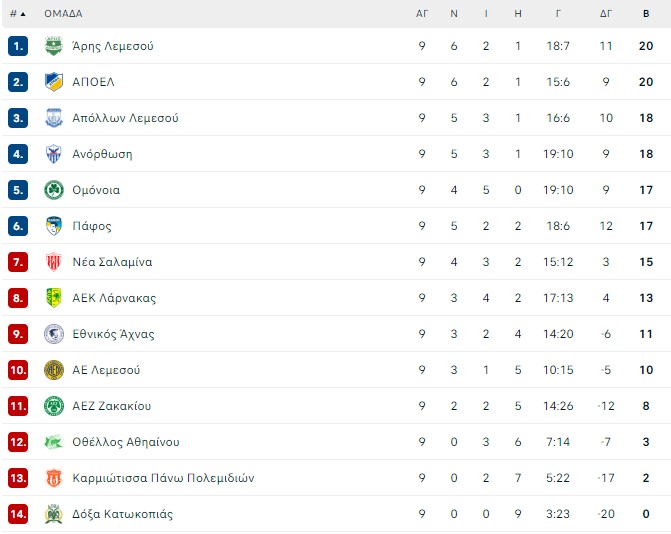671x534 pixels.
Task: Open the Οθέλλος Αθηαίνου team link
Action: point(126,442)
